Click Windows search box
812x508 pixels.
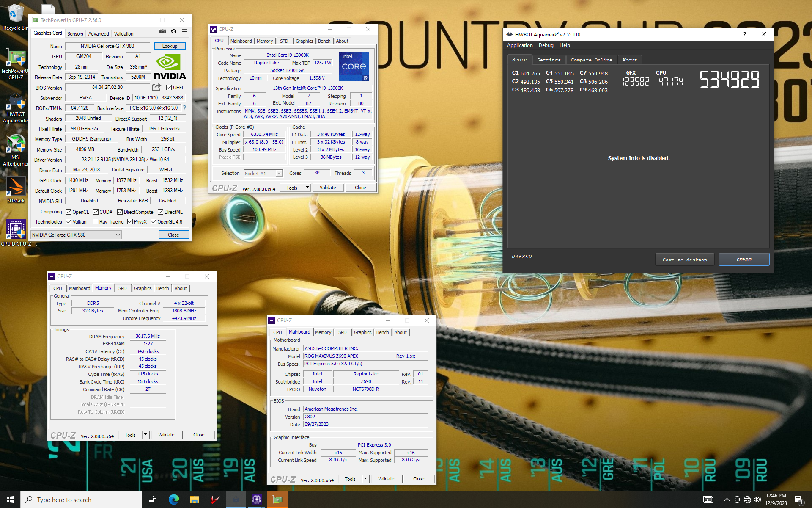(x=81, y=500)
